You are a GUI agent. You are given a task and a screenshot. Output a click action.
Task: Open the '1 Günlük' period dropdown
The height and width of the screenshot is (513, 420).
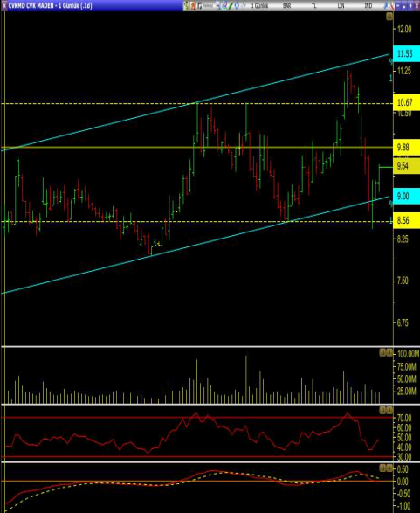pyautogui.click(x=260, y=5)
